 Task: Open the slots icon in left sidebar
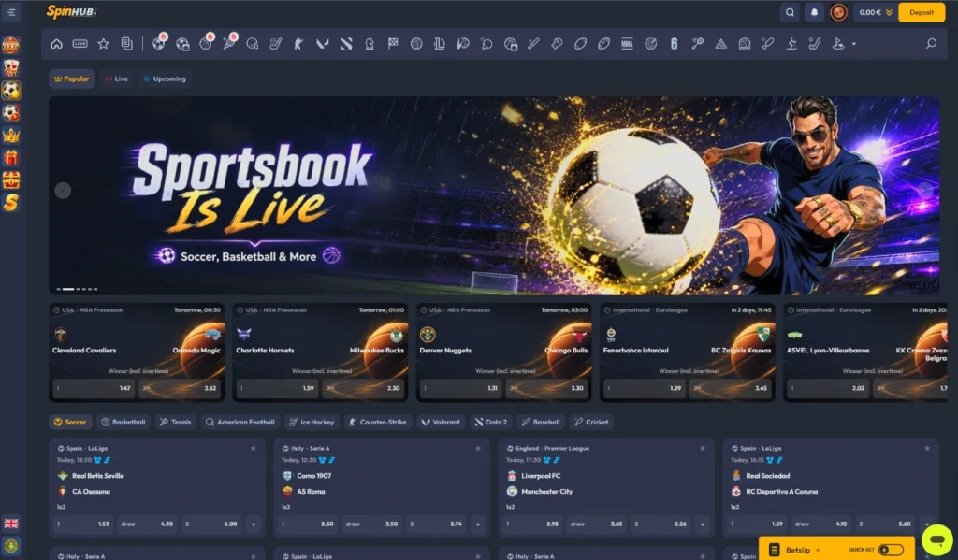pos(11,45)
